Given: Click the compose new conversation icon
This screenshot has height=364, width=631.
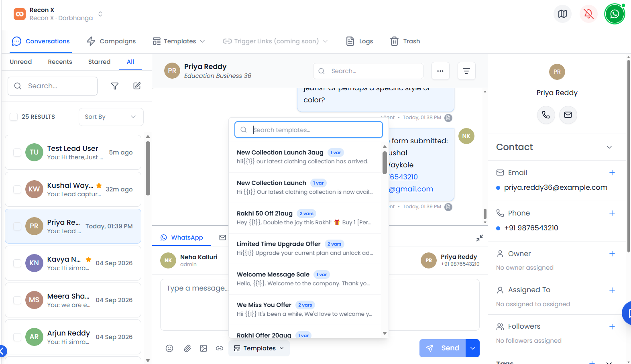Looking at the screenshot, I should (137, 86).
